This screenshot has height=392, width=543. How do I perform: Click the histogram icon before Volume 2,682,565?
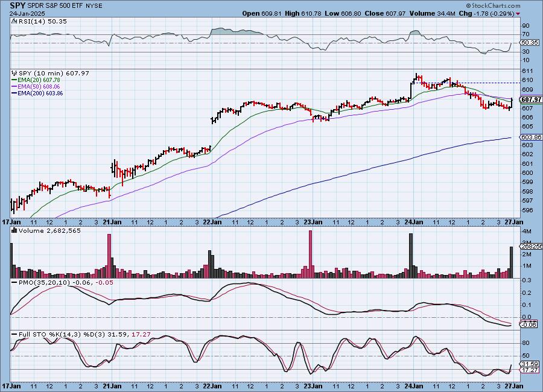14,230
